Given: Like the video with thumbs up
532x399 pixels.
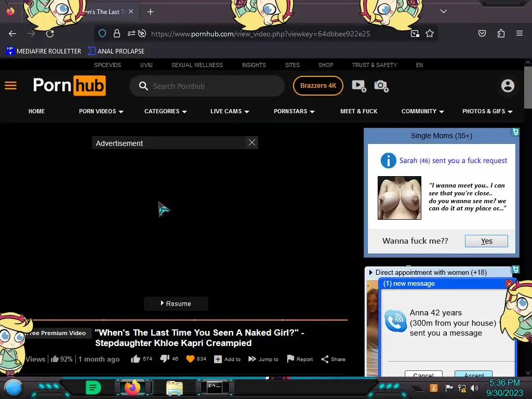Looking at the screenshot, I should (x=136, y=358).
